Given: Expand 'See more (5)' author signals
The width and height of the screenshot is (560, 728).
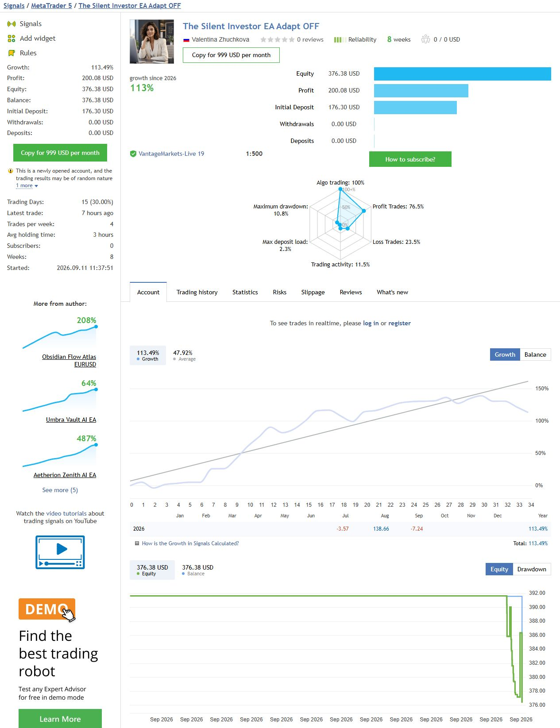Looking at the screenshot, I should tap(60, 490).
